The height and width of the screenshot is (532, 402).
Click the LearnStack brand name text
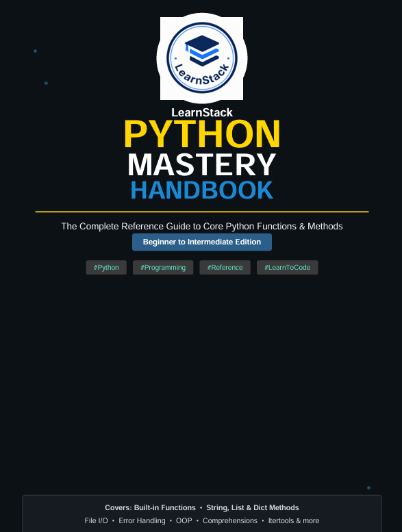tap(202, 112)
